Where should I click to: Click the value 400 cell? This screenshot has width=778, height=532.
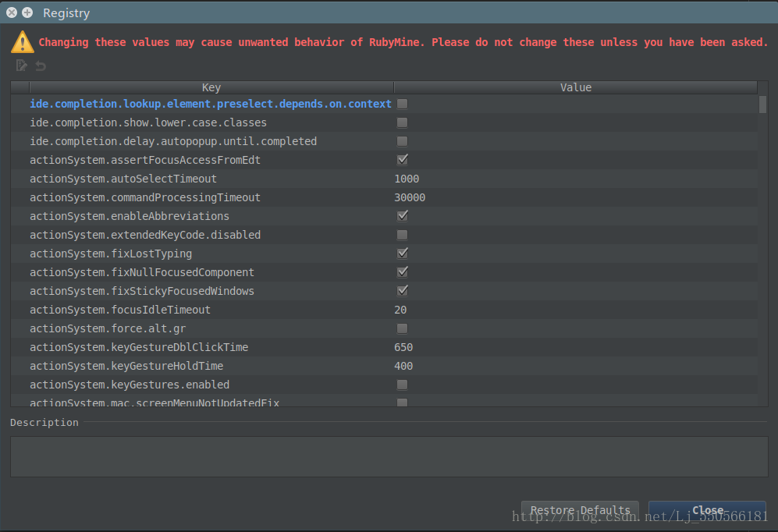tap(403, 366)
